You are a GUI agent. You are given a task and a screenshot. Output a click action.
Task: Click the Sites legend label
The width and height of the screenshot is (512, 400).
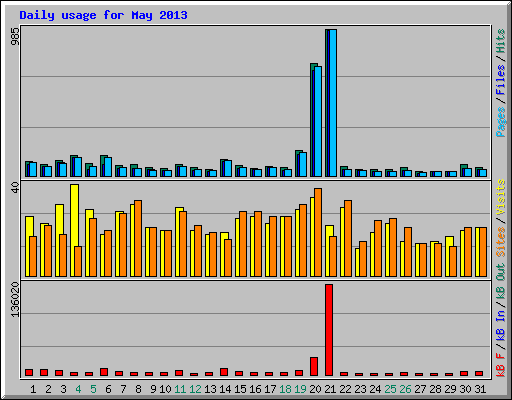click(501, 242)
